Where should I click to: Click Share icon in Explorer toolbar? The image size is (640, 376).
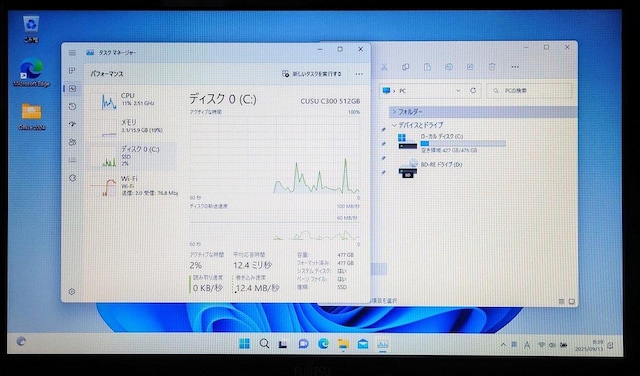click(x=470, y=67)
